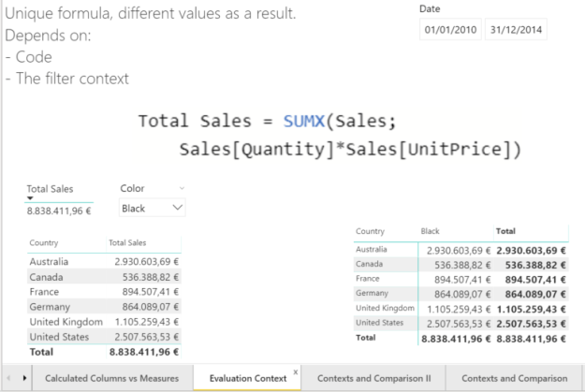
Task: Switch to Calculated Columns vs Measures tab
Action: pyautogui.click(x=110, y=378)
